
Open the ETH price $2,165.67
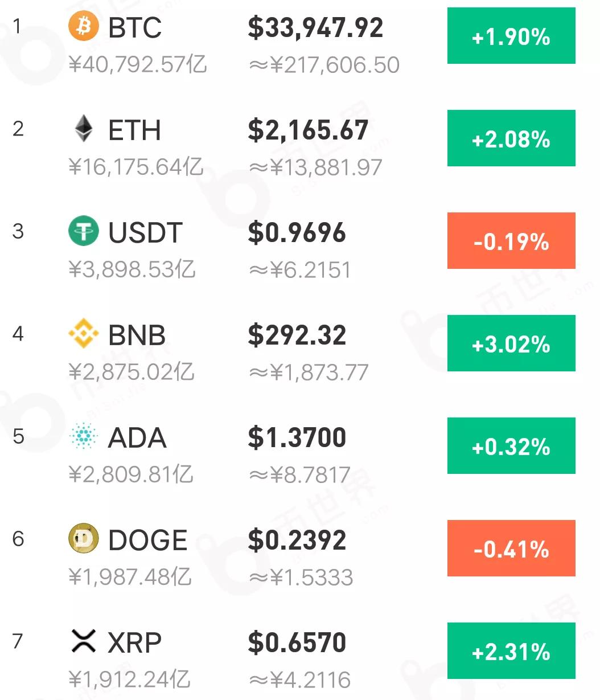(308, 130)
